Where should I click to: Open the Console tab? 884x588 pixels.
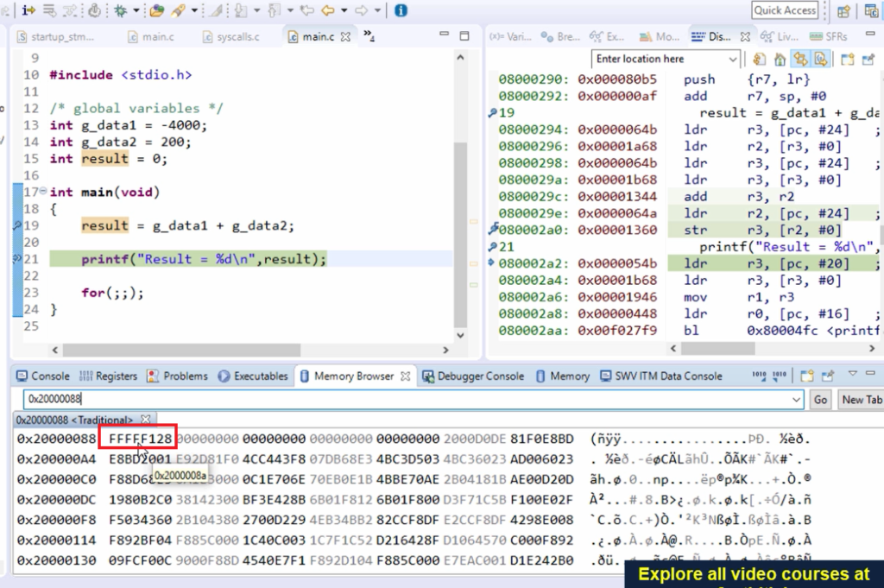pyautogui.click(x=43, y=376)
